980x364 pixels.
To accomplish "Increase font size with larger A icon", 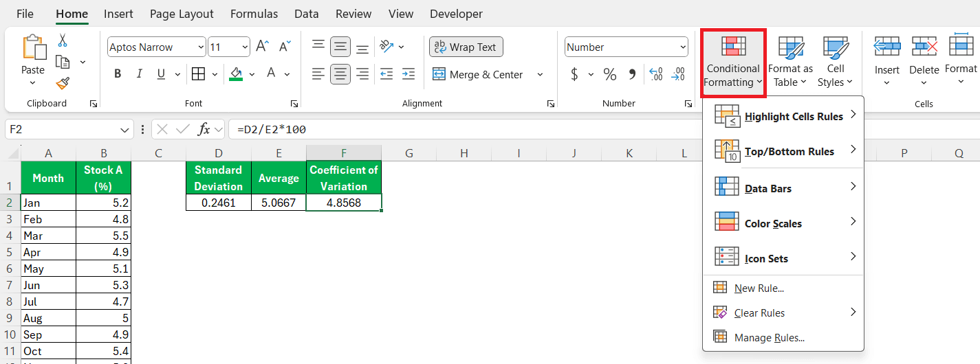I will (262, 47).
